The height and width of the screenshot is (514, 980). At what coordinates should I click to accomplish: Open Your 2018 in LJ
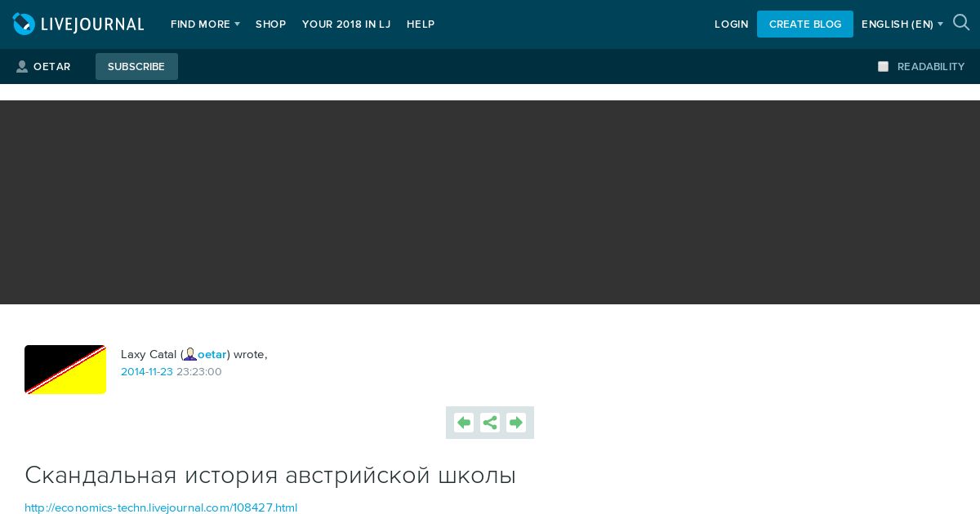click(x=346, y=24)
